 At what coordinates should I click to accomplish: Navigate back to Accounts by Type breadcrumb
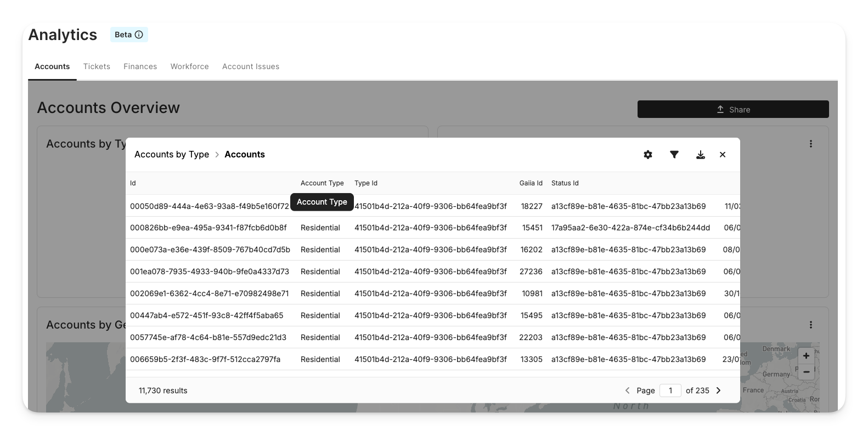point(172,155)
